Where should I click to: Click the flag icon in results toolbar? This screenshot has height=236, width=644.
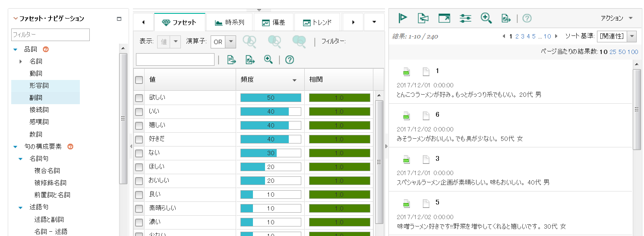(403, 18)
